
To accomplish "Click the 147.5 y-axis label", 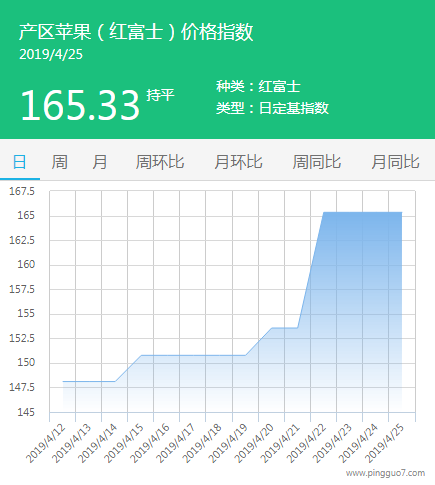I will 22,387.
